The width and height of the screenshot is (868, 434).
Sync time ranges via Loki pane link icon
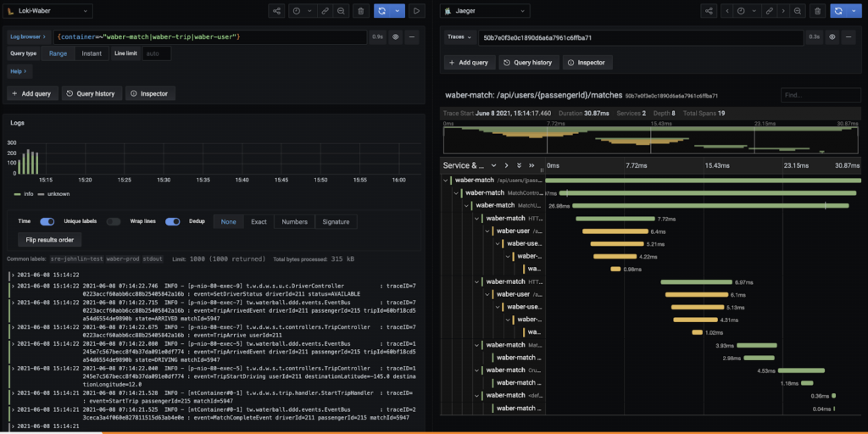(326, 10)
